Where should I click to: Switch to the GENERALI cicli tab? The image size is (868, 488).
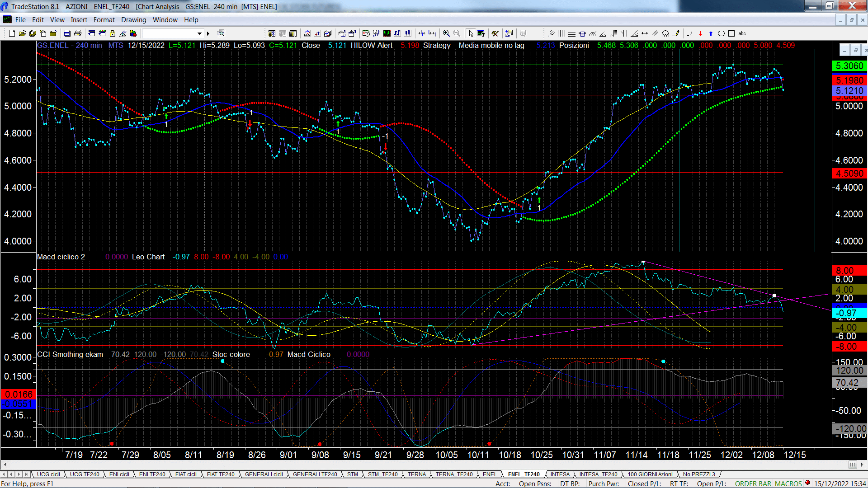264,474
